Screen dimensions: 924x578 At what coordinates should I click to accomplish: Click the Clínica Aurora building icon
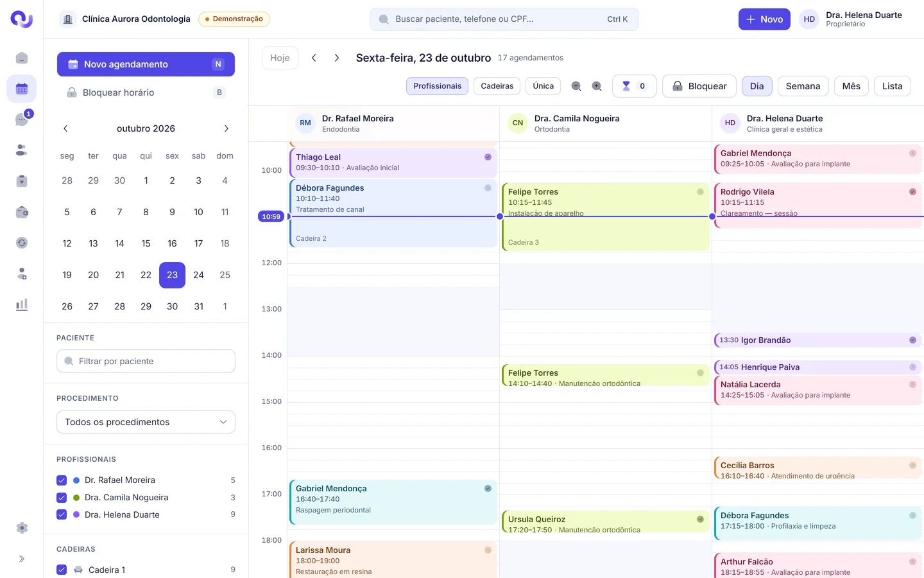[68, 19]
